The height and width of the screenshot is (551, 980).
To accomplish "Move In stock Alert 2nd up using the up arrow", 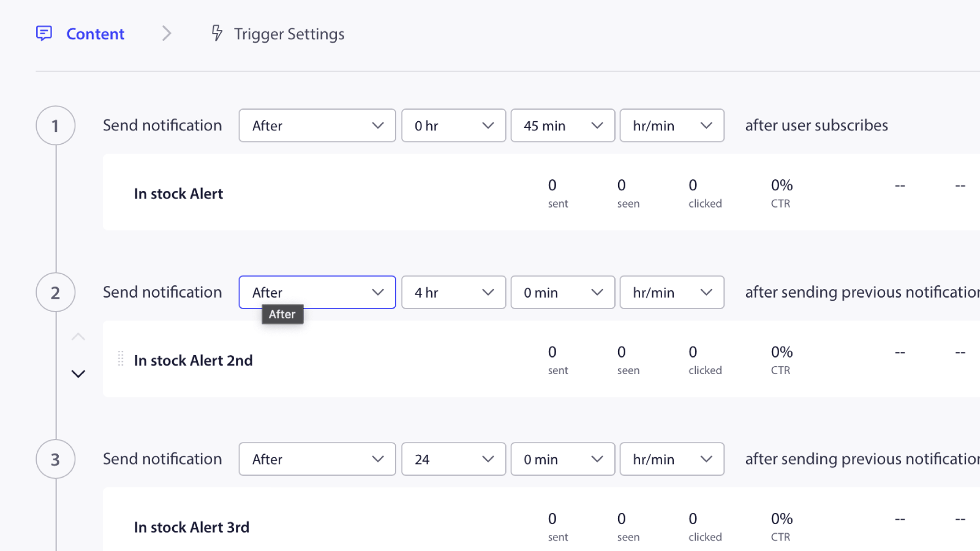I will point(78,336).
